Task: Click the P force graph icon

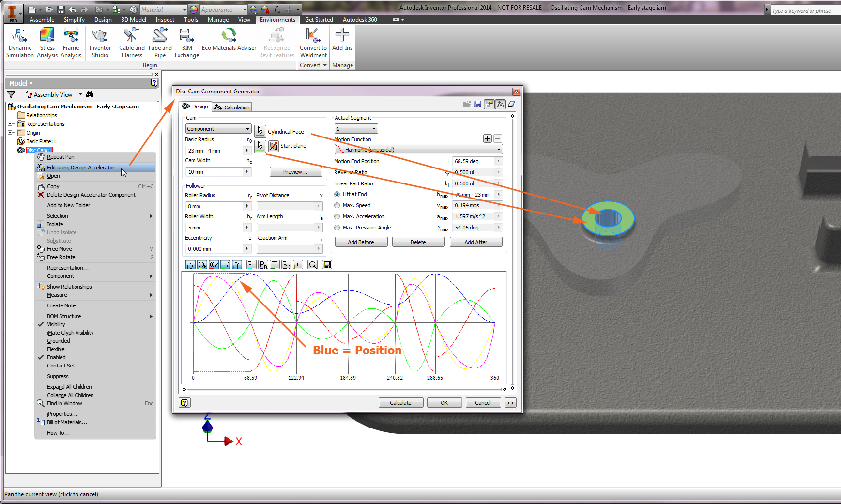Action: 251,265
